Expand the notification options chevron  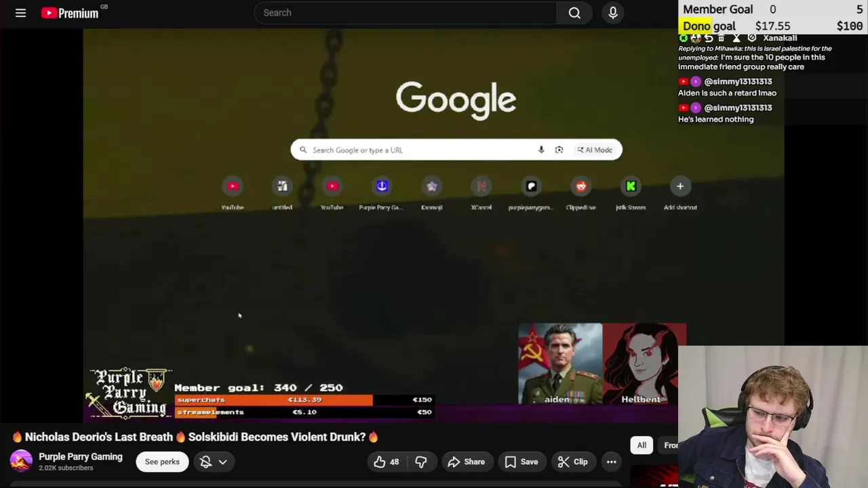(x=222, y=462)
